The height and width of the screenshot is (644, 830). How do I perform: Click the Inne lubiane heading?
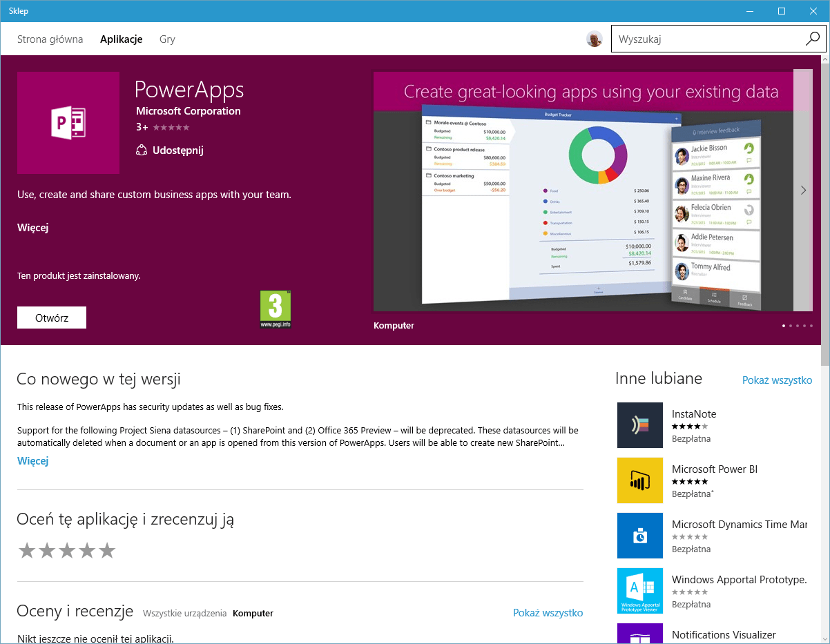659,378
